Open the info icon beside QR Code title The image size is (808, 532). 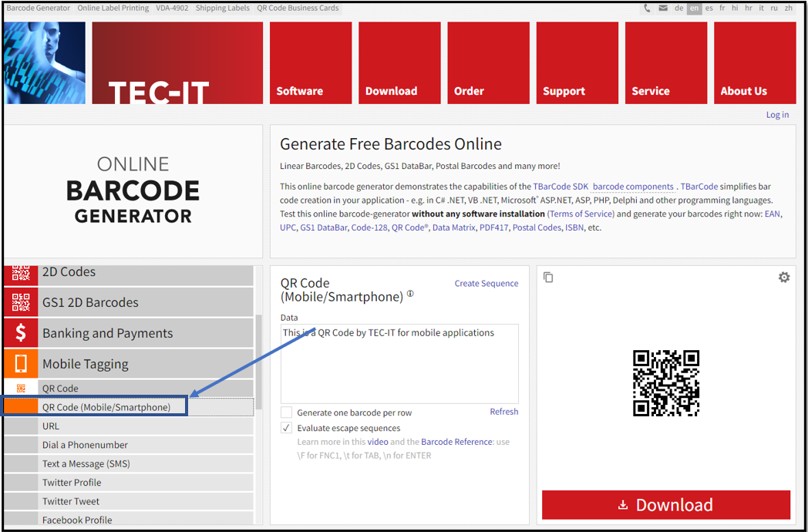click(410, 294)
